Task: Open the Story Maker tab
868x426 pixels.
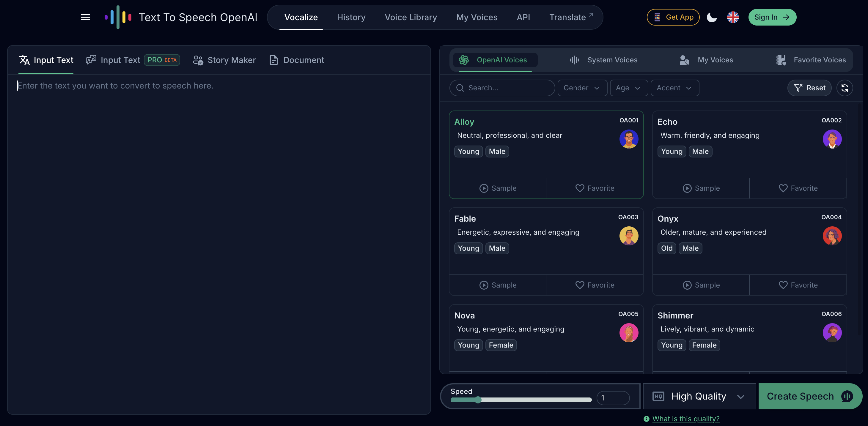Action: tap(224, 60)
